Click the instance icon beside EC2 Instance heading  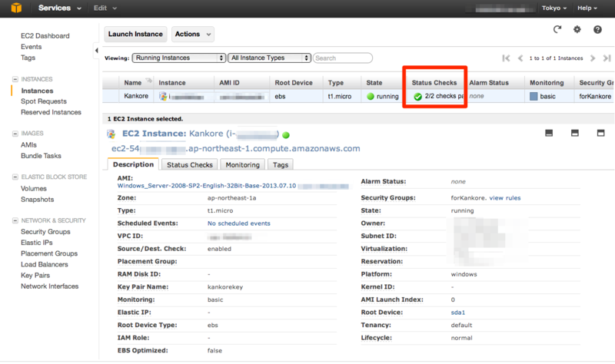click(x=111, y=134)
